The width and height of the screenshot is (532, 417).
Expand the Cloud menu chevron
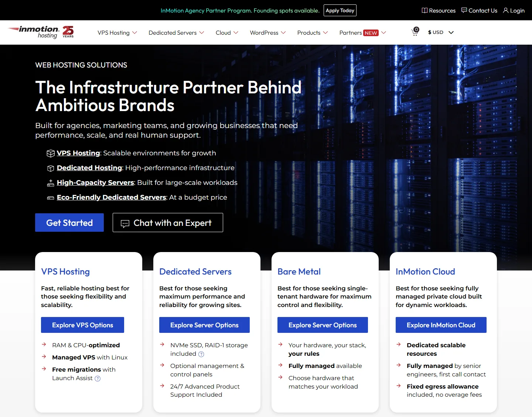[236, 32]
